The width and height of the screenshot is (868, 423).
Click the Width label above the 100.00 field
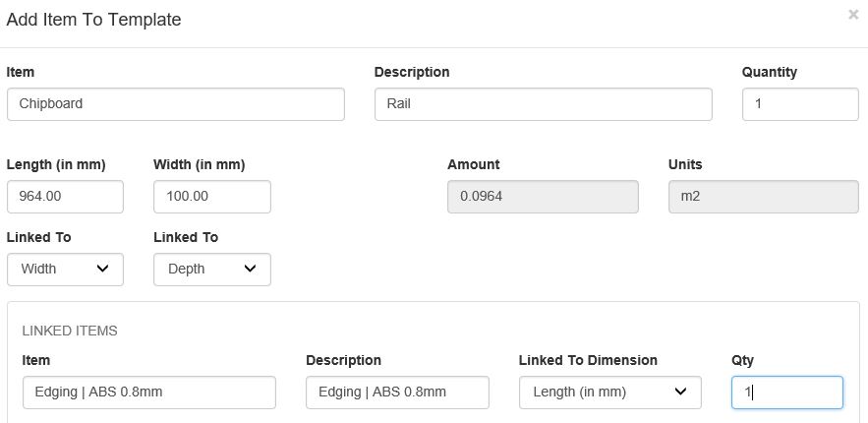(200, 164)
